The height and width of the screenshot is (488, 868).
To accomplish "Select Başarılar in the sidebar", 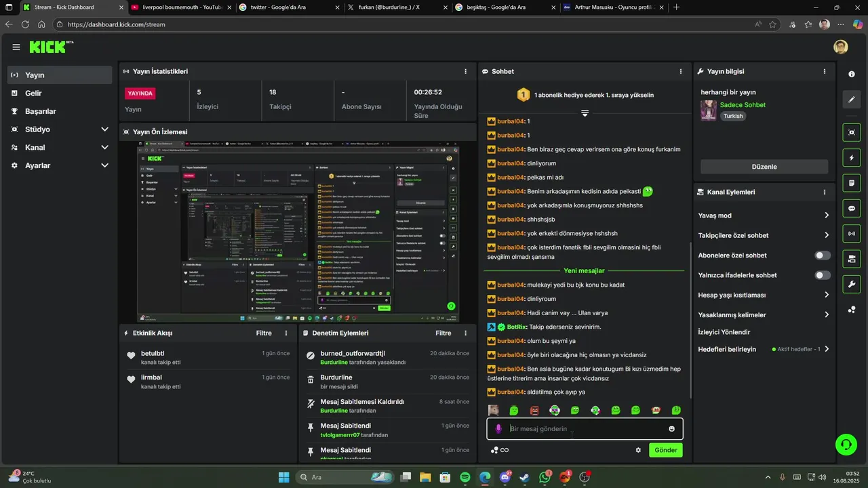I will click(60, 111).
